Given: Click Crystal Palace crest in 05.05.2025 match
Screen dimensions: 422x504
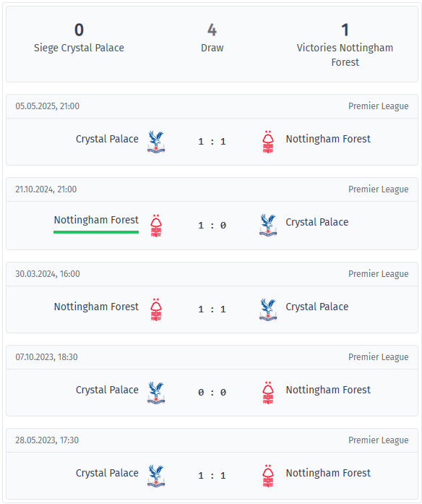Looking at the screenshot, I should [156, 142].
